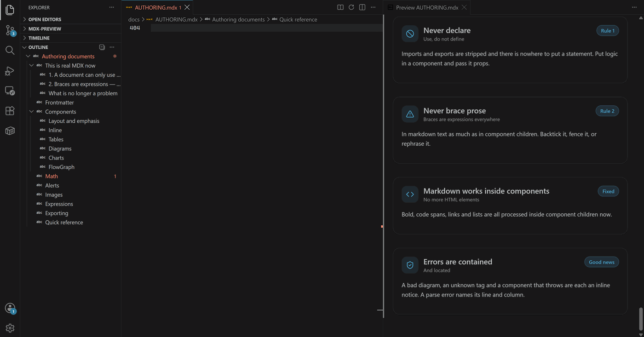
Task: Select Quick reference in the outline
Action: (64, 222)
